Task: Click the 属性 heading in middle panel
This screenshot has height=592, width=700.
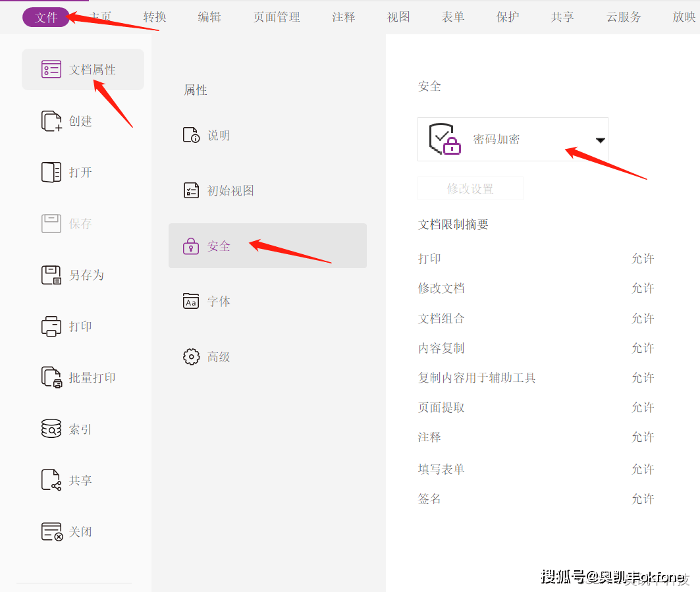Action: click(x=196, y=90)
